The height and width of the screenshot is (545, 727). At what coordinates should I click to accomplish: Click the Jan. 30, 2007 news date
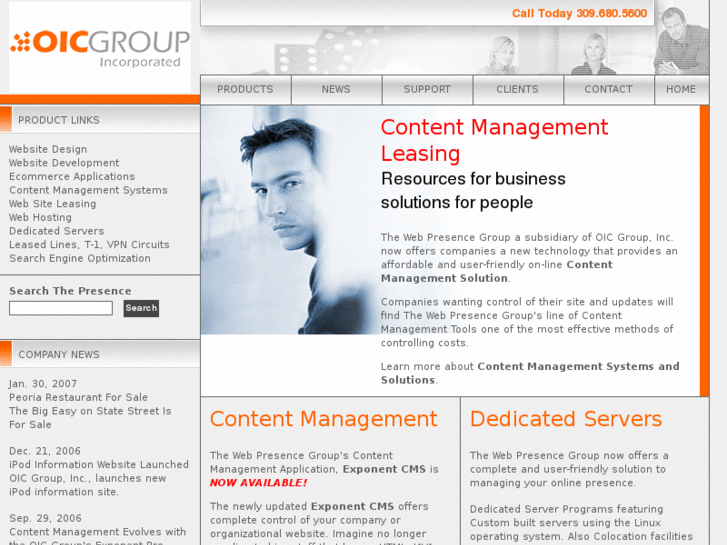pyautogui.click(x=43, y=384)
